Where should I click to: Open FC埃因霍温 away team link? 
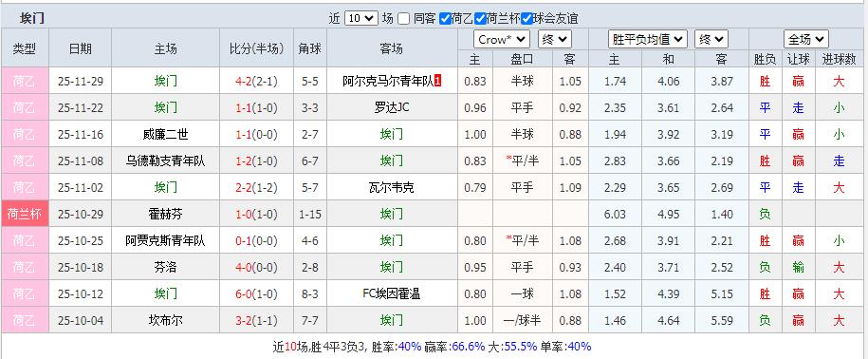392,294
